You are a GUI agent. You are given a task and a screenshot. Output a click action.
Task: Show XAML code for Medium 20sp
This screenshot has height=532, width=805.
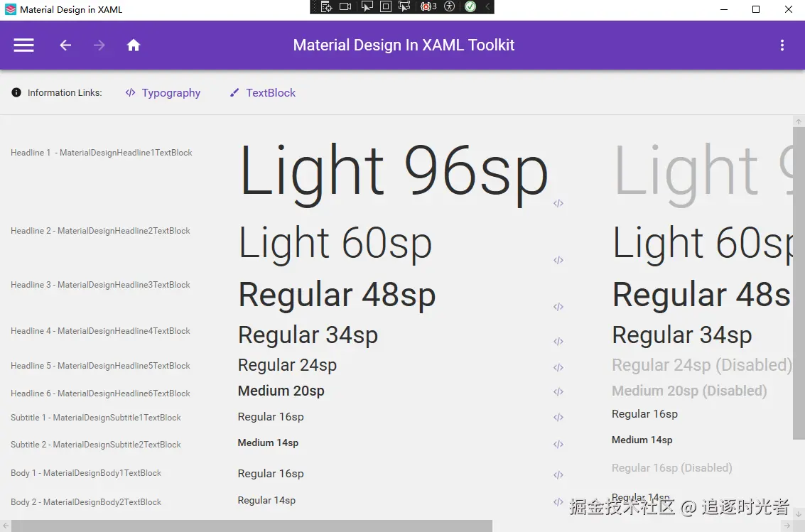[558, 392]
